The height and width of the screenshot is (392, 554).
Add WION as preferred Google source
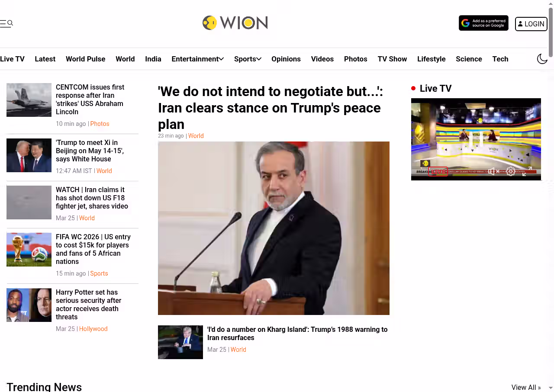tap(483, 23)
